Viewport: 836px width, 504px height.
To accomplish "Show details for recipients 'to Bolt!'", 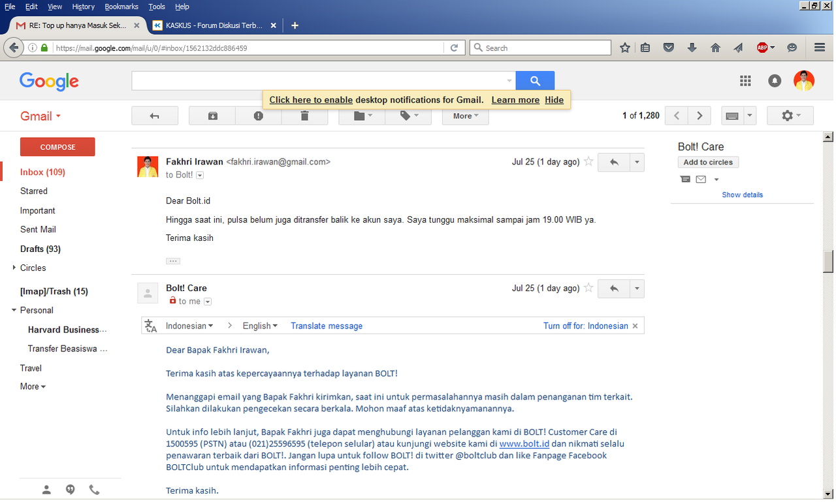I will tap(200, 175).
